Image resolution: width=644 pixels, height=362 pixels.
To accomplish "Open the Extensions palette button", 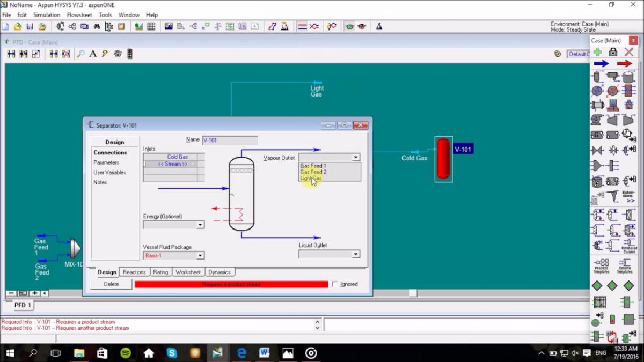I will (x=628, y=196).
